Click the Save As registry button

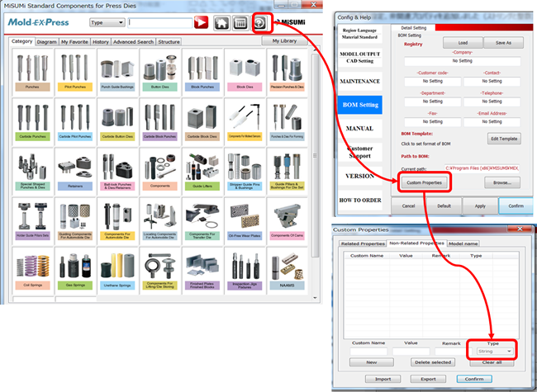(503, 43)
